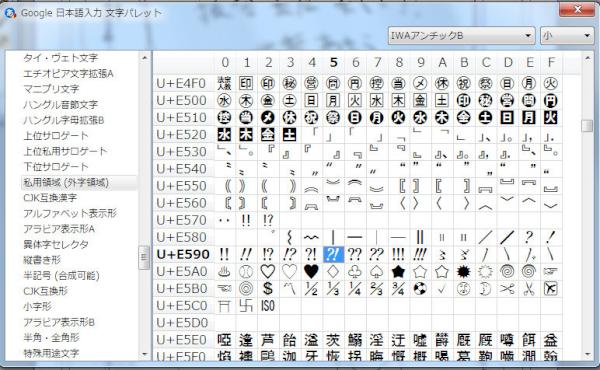Select ハングル音節文字 category
Screen dimensions: 600x370
coord(60,104)
